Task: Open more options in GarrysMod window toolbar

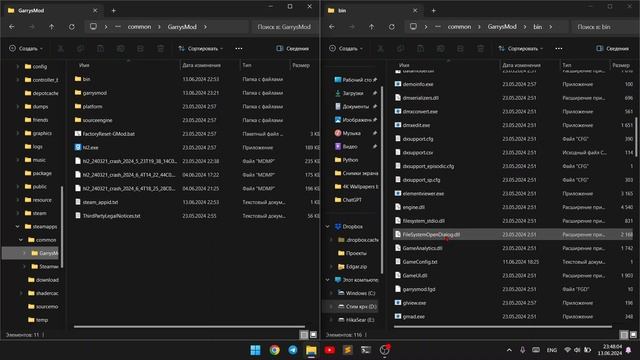Action: [239, 49]
